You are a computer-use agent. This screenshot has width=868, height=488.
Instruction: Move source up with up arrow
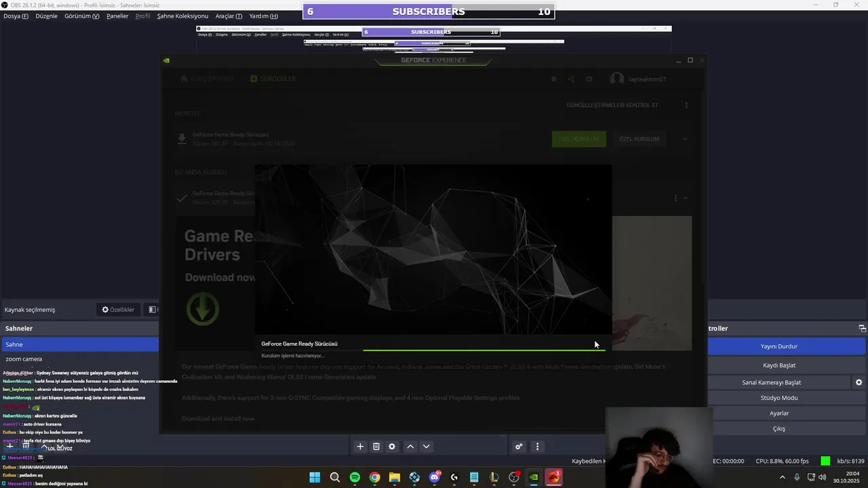[410, 447]
